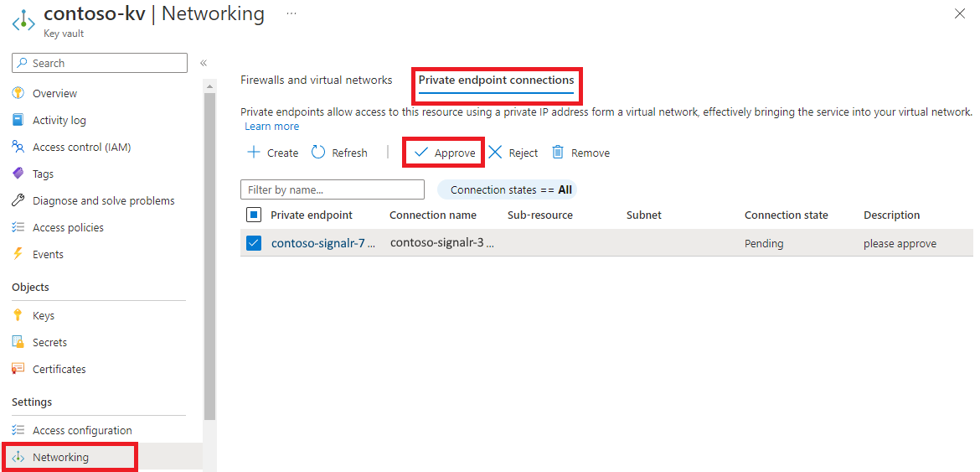Sort by Connection name column
Screen dimensions: 980x472
pyautogui.click(x=432, y=215)
